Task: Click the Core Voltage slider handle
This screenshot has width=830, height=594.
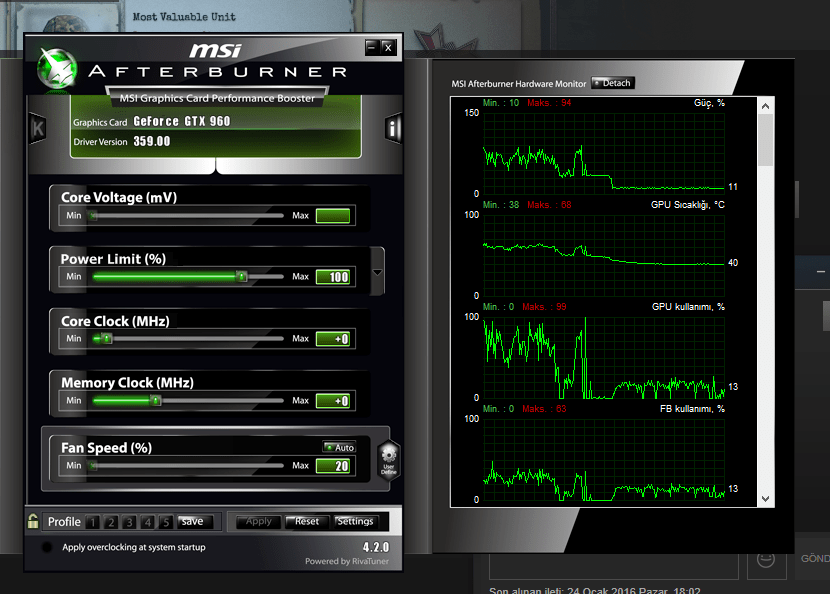Action: pos(93,215)
